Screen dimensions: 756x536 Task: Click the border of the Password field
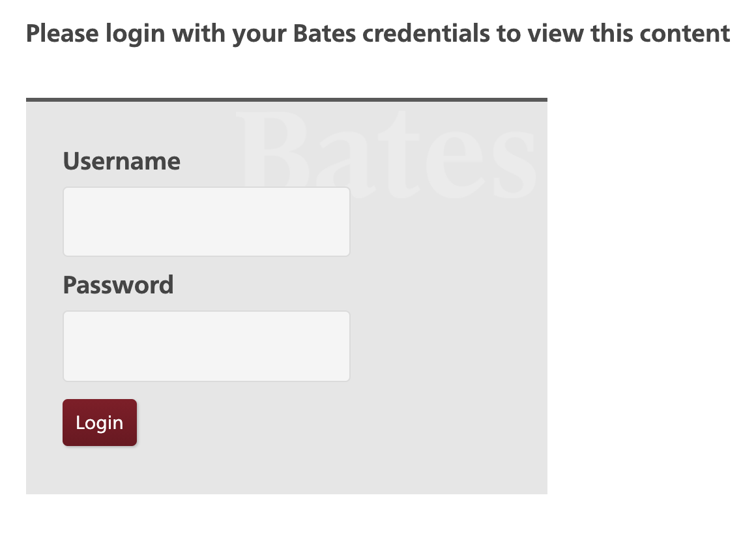point(206,312)
